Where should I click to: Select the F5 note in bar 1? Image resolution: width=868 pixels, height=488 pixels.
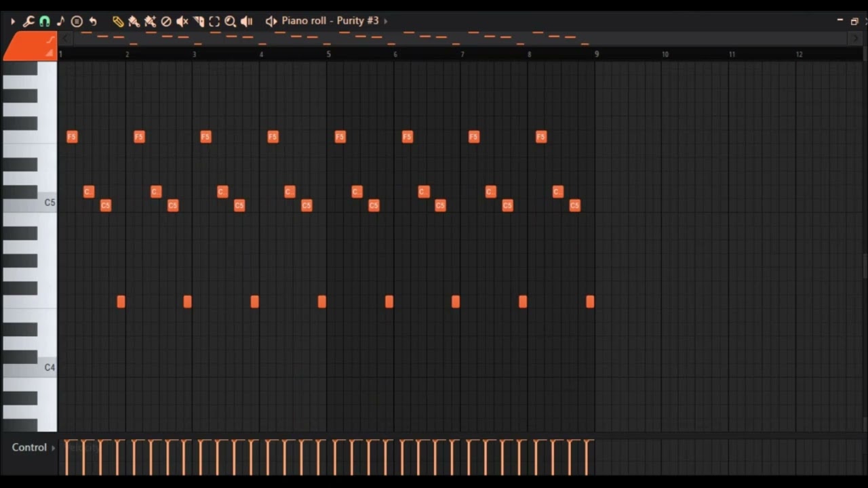[x=72, y=137]
